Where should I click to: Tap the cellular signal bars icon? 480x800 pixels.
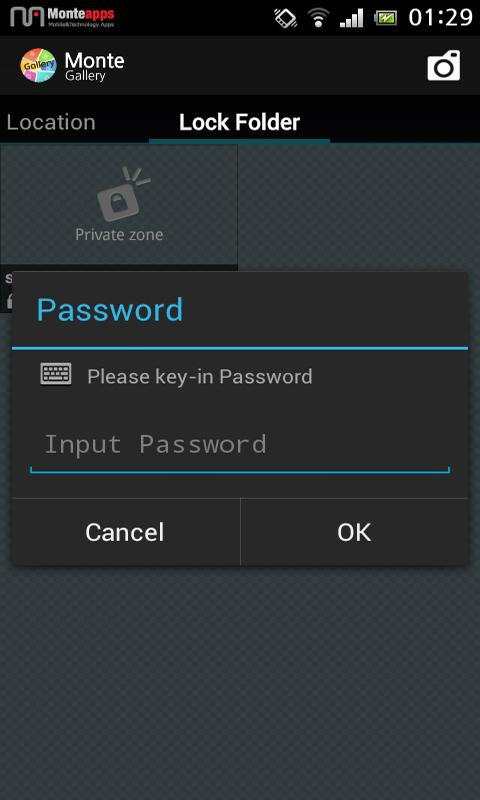coord(352,18)
